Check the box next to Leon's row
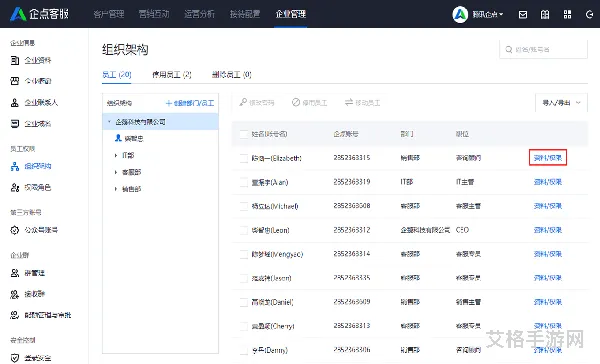Screen dimensions: 600x364 244,230
